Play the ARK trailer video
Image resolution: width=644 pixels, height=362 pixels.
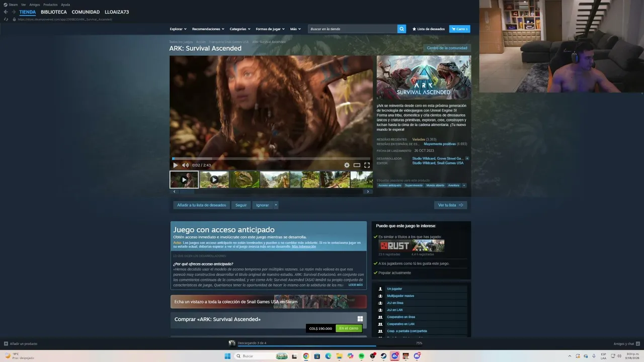176,165
